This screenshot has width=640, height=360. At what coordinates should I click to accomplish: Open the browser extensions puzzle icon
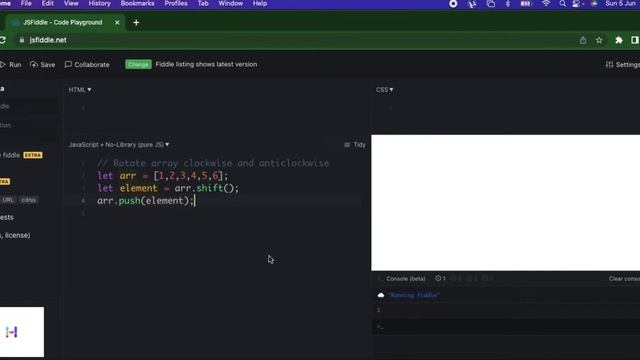619,40
